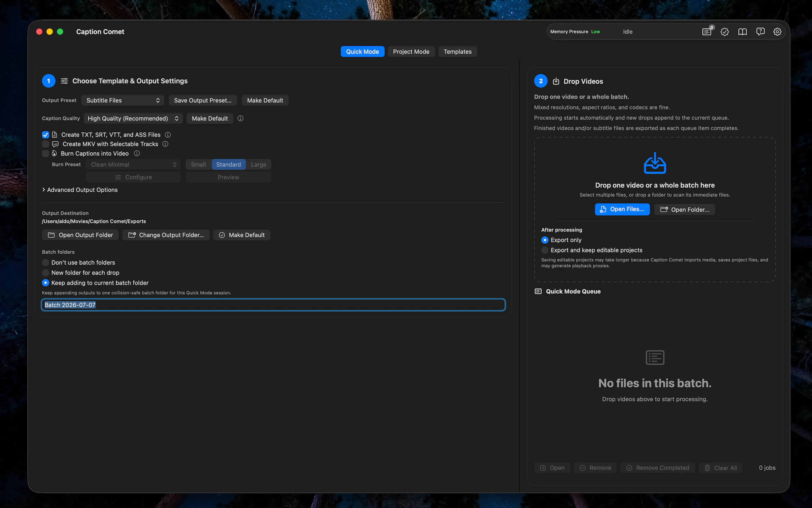Click the flame icon beside Burn Captions
This screenshot has height=508, width=812.
[54, 154]
